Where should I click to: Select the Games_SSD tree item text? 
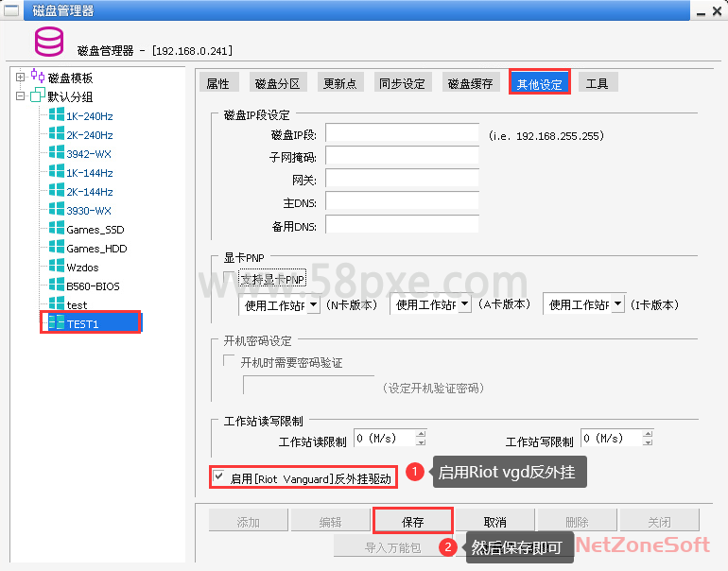coord(95,230)
